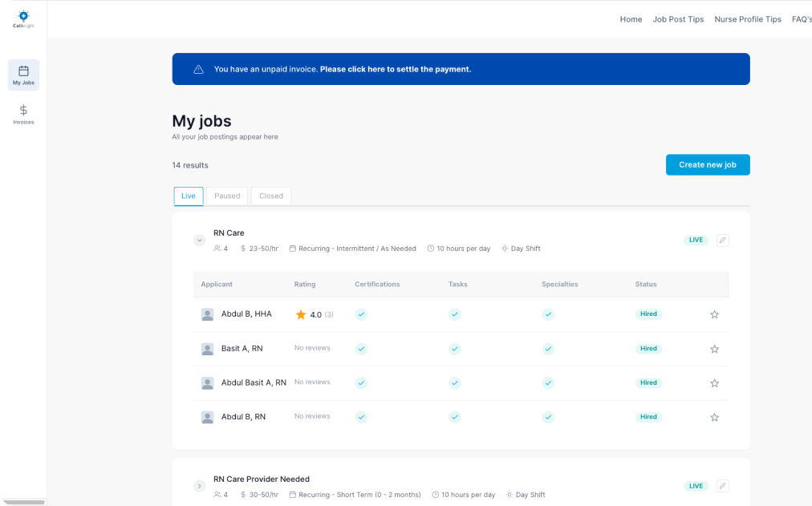This screenshot has width=812, height=506.
Task: Click the Call-Light logo
Action: pos(23,19)
